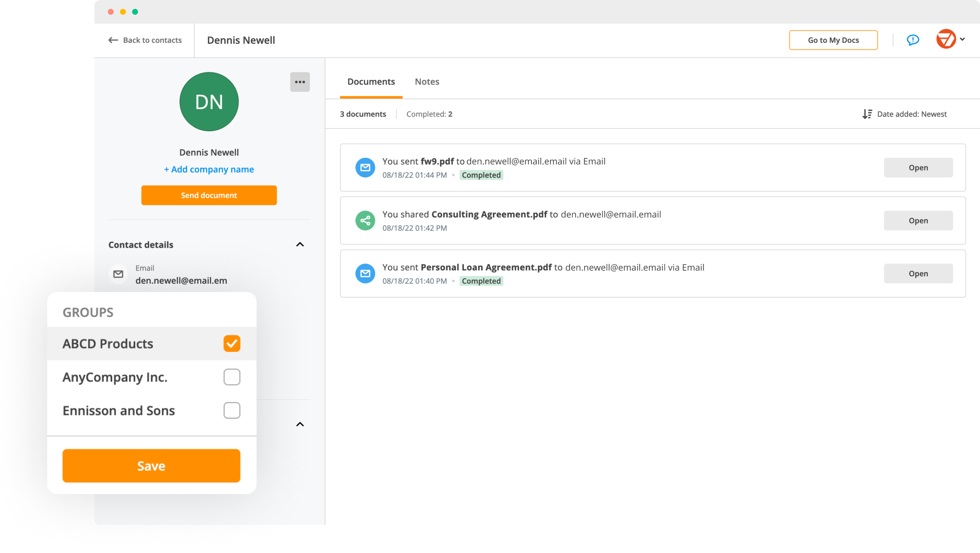Viewport: 980px width, 553px height.
Task: Click the three-dot menu icon on profile
Action: point(300,82)
